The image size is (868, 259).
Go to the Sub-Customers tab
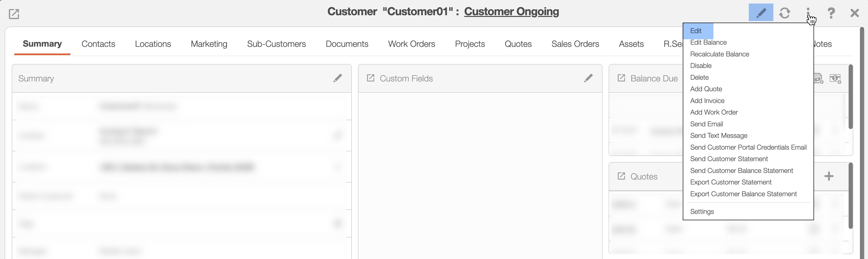coord(276,44)
